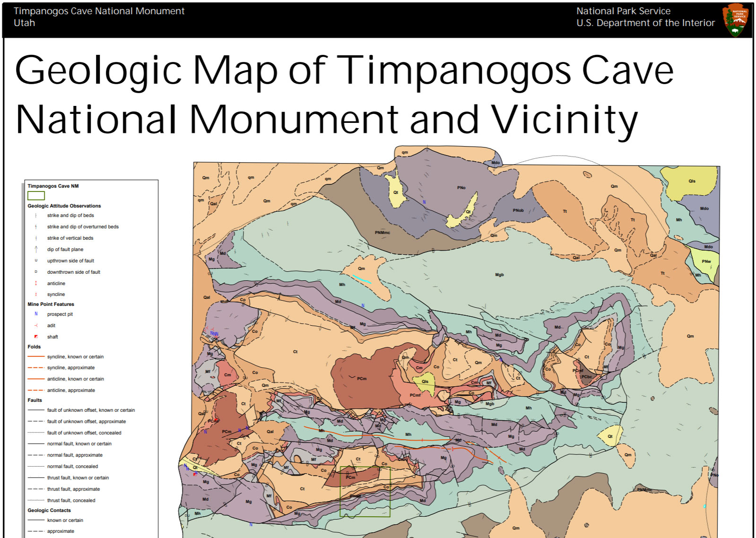Screen dimensions: 756x538
Task: Click the dip of fault plane arrow symbol
Action: 36,249
